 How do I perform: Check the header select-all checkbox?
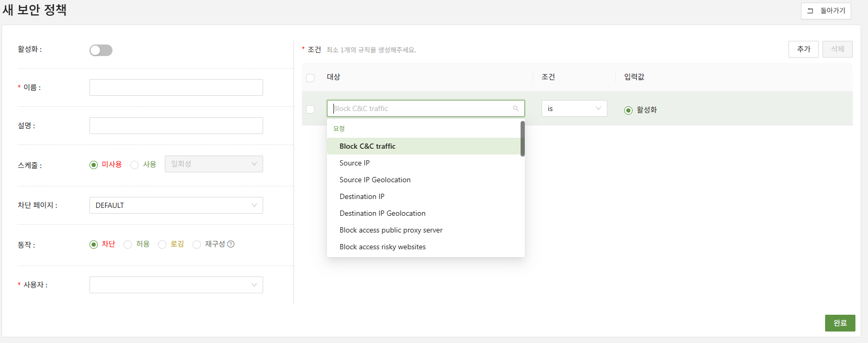point(310,78)
